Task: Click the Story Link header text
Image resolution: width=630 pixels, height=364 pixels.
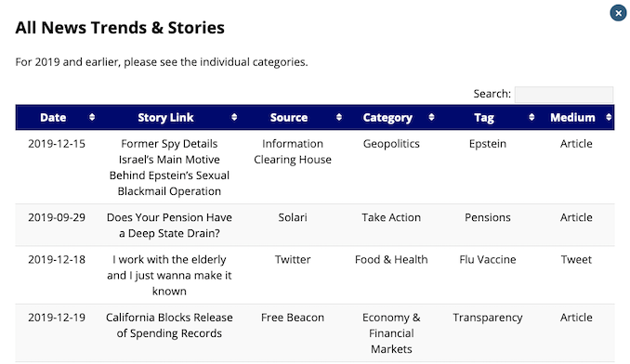Action: tap(165, 118)
